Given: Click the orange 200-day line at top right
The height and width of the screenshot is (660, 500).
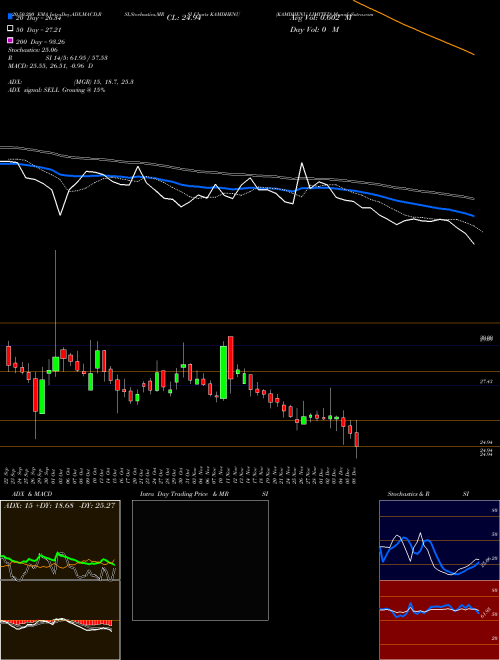Looking at the screenshot, I should click(x=414, y=27).
